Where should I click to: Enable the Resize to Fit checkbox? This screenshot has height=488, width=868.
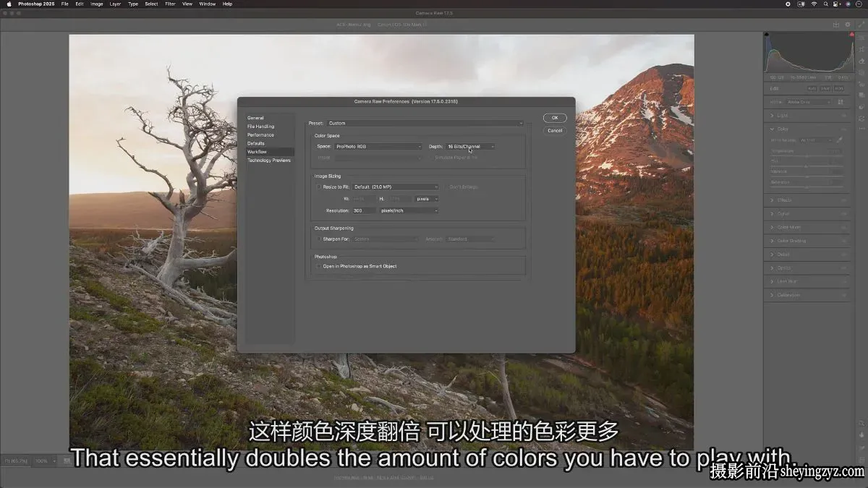pos(318,187)
